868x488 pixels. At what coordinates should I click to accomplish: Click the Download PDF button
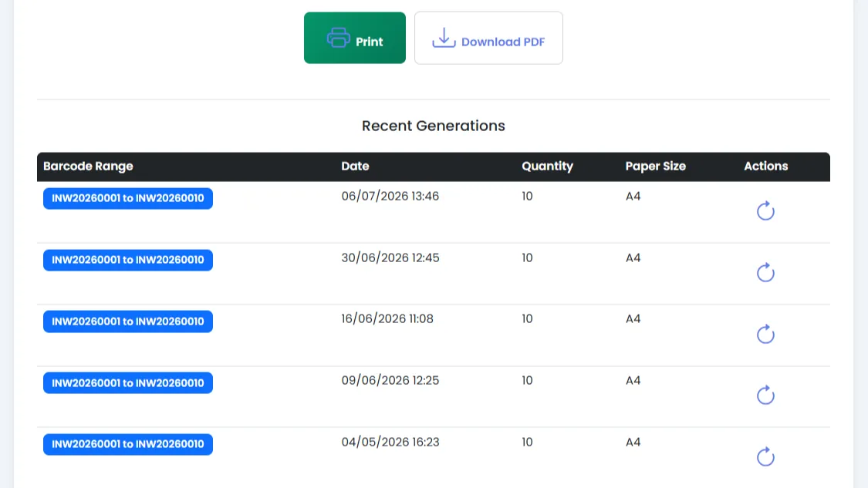click(488, 38)
